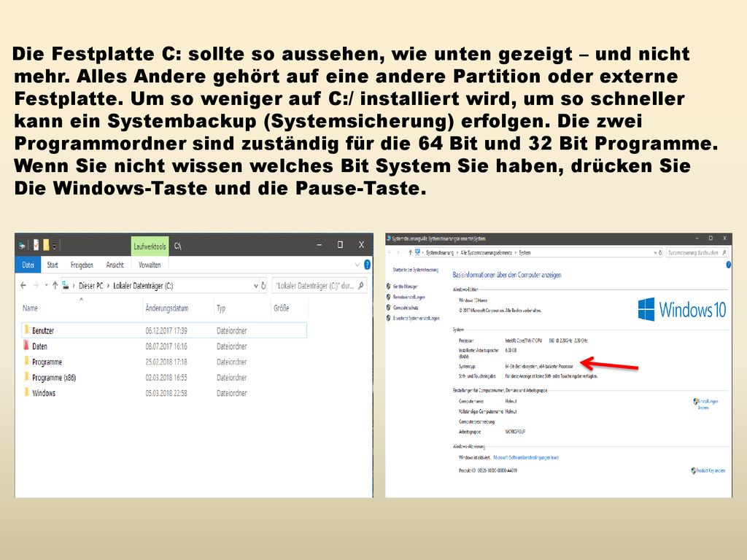Open the Explorer address bar history dropdown
Screen dimensions: 747x560
(x=256, y=286)
